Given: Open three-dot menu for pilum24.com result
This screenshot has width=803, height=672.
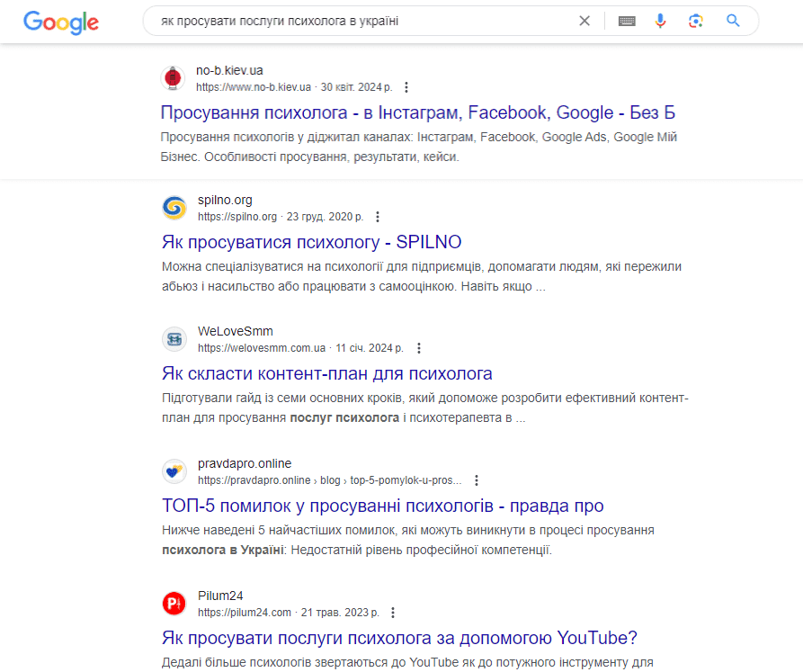Looking at the screenshot, I should pyautogui.click(x=393, y=613).
